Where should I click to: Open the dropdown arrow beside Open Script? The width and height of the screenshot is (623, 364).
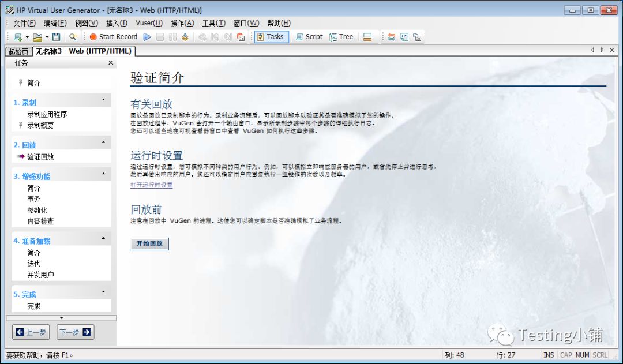(x=47, y=37)
